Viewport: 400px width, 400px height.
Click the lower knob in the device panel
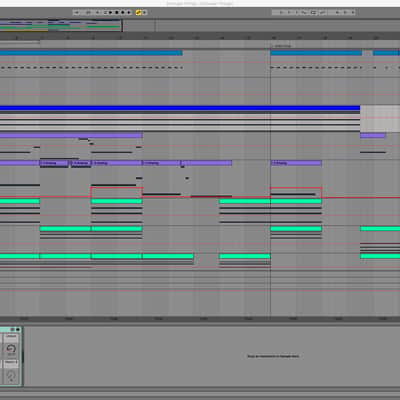tap(11, 375)
